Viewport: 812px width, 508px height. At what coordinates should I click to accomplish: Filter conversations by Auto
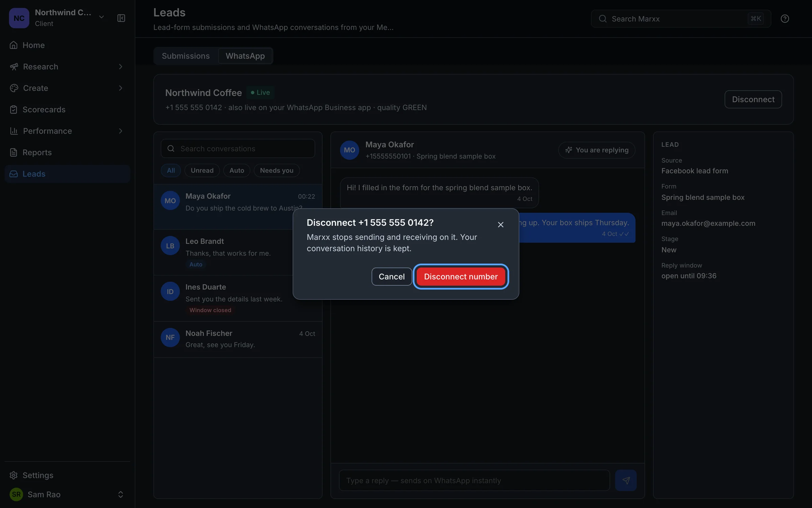[x=236, y=170]
